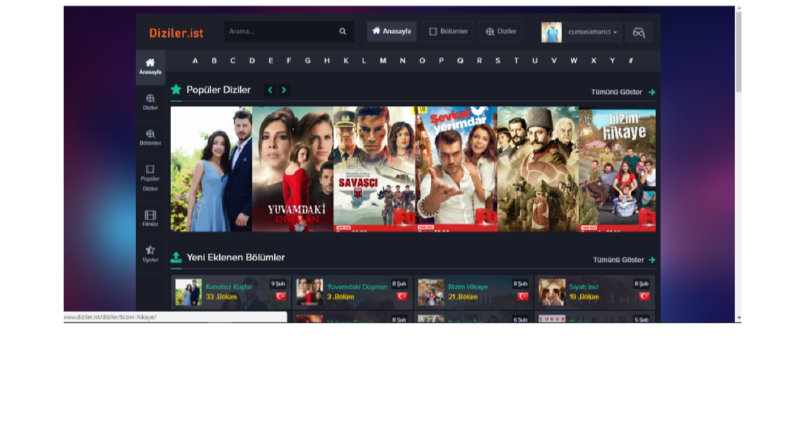Open the Yuvamdaki Düşman poster
Screen dimensions: 793x446
click(293, 169)
